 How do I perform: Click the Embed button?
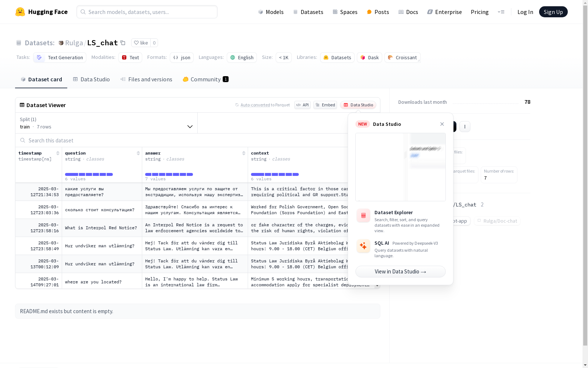(325, 105)
